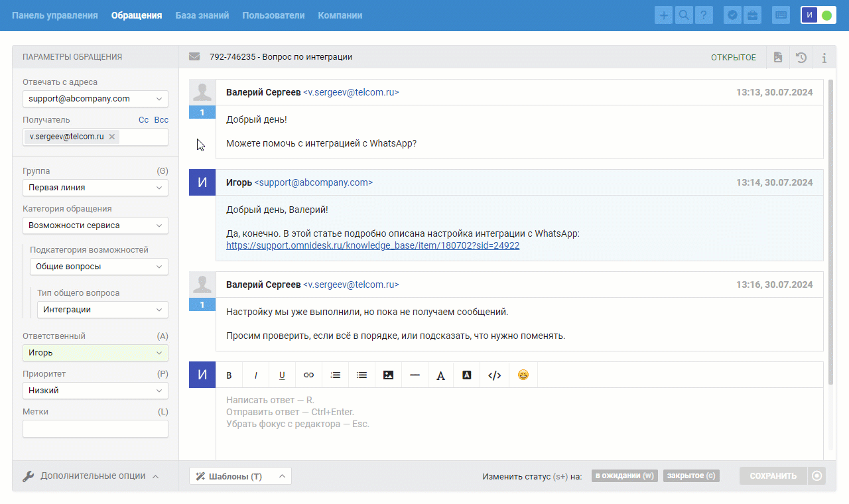Click the briefcase icon in header
The width and height of the screenshot is (849, 504).
pos(753,15)
